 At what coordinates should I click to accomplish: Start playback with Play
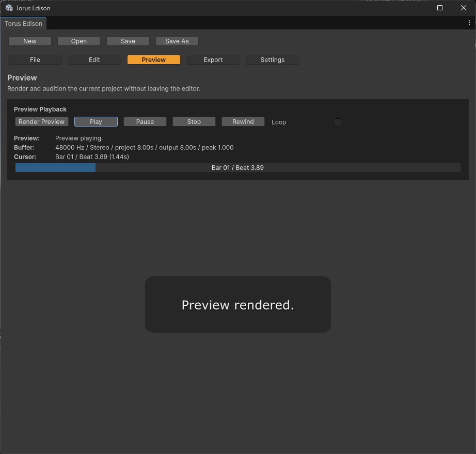(x=96, y=121)
